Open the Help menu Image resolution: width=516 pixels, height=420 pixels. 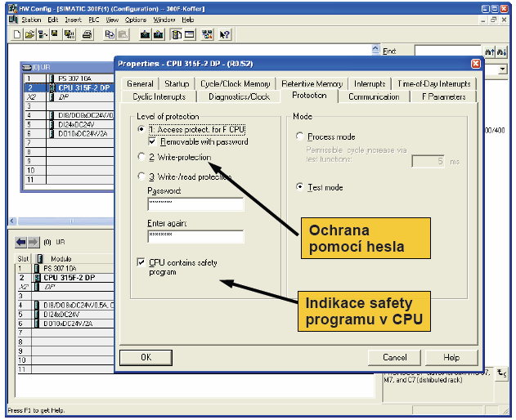point(187,20)
